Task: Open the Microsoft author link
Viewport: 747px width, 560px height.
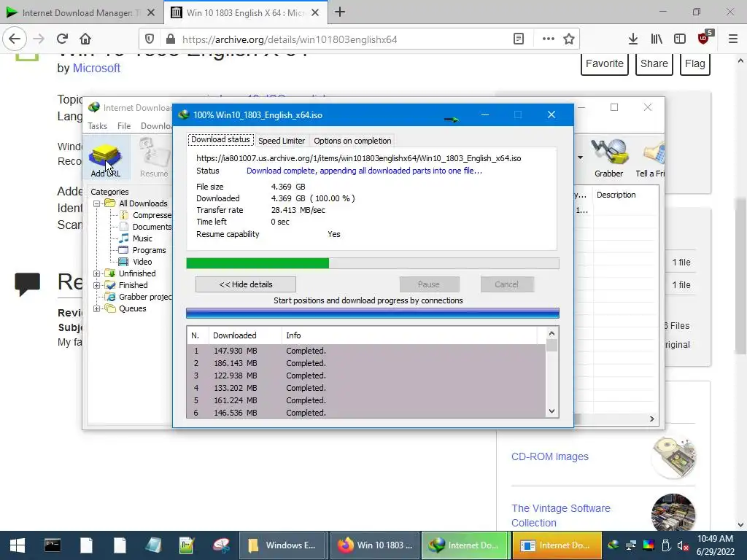Action: pos(96,68)
